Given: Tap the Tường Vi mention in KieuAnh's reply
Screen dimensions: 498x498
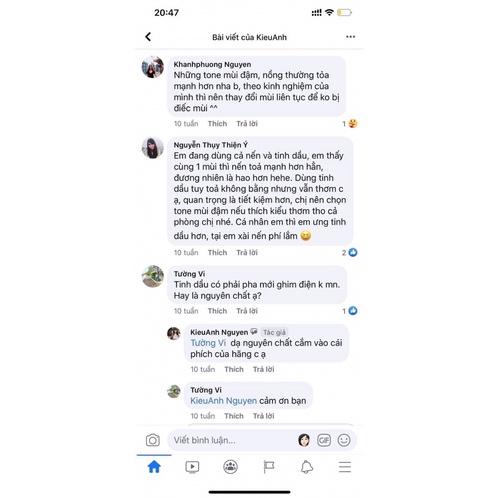Looking at the screenshot, I should pos(208,343).
